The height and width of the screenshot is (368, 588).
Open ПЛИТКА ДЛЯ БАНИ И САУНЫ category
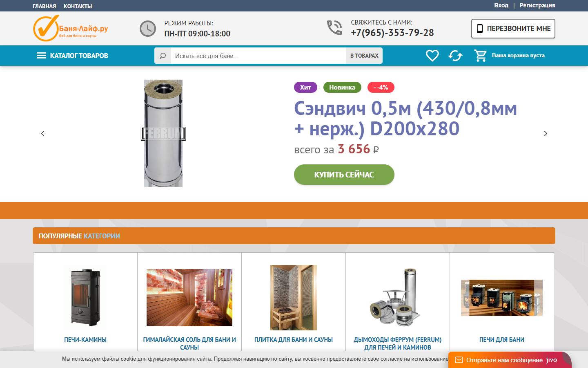[x=294, y=339]
